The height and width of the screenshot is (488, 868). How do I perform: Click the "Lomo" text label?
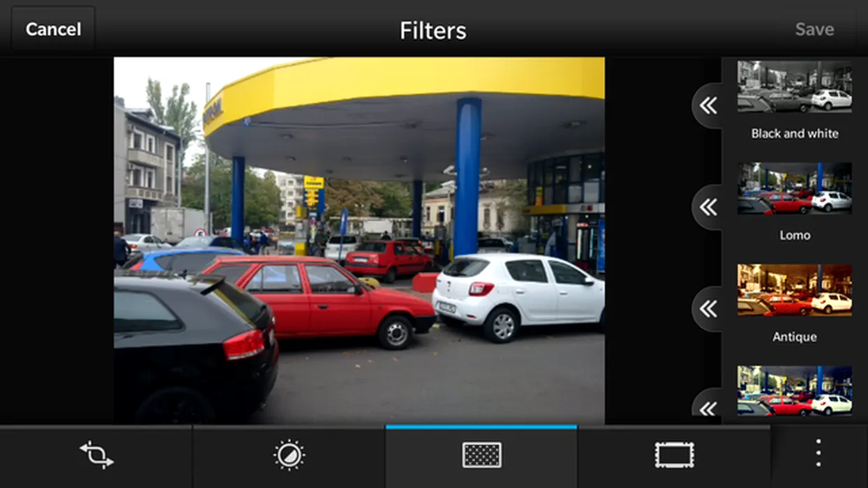(x=794, y=235)
